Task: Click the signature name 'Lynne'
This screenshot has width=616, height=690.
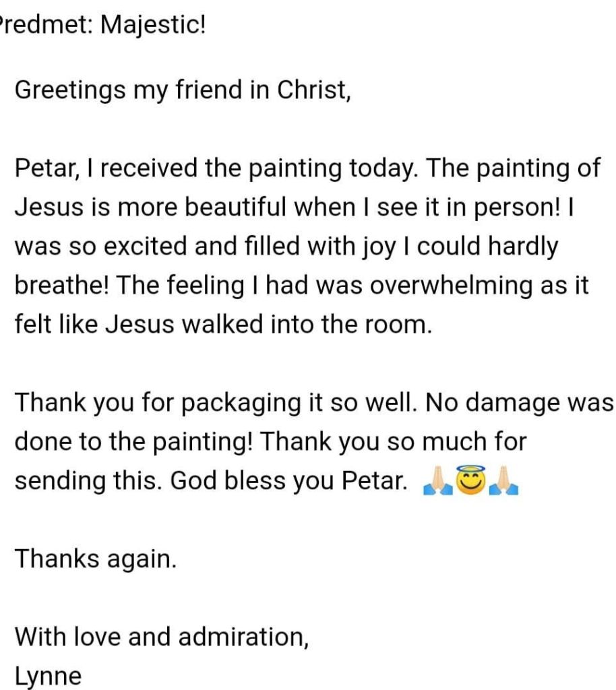Action: point(48,675)
